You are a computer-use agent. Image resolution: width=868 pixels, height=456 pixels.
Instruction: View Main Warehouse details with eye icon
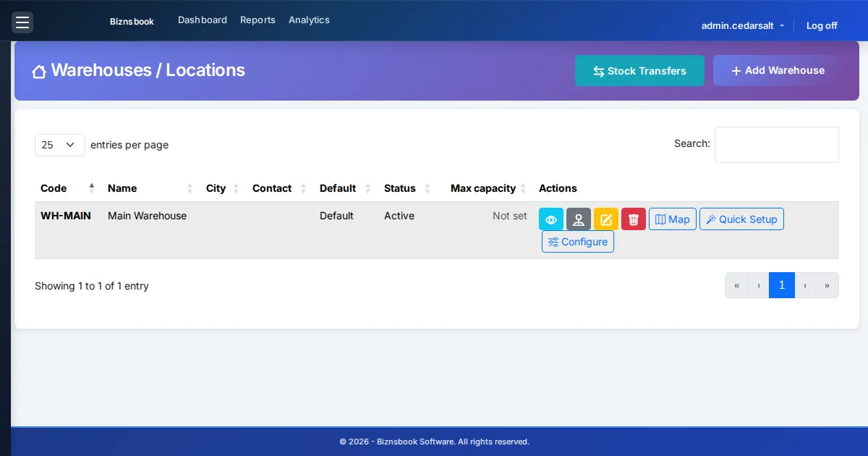pyautogui.click(x=551, y=219)
